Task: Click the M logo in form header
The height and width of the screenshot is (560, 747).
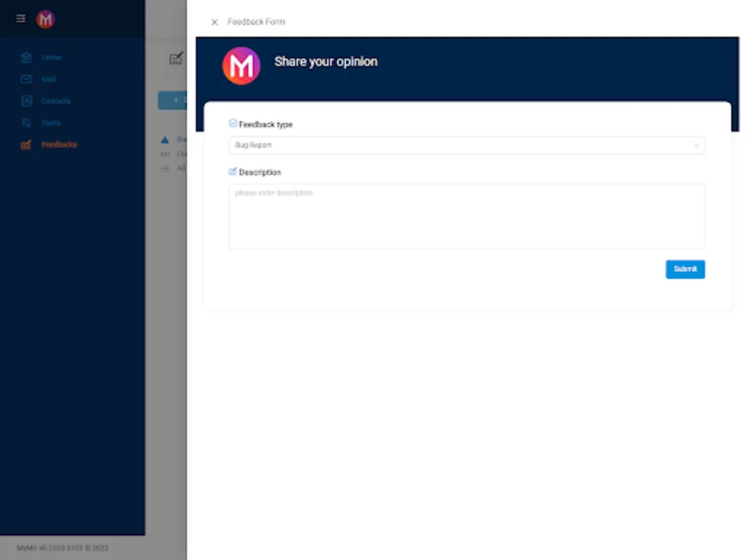Action: (242, 65)
